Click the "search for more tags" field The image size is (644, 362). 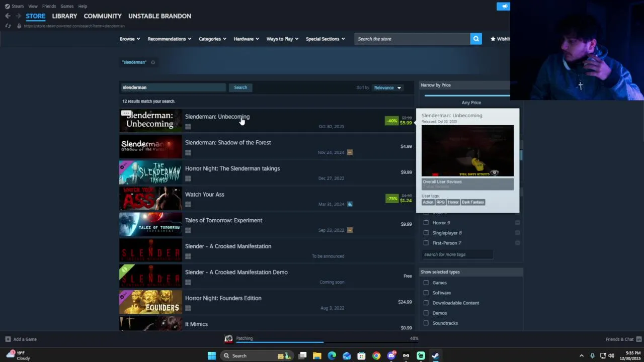[x=457, y=254]
